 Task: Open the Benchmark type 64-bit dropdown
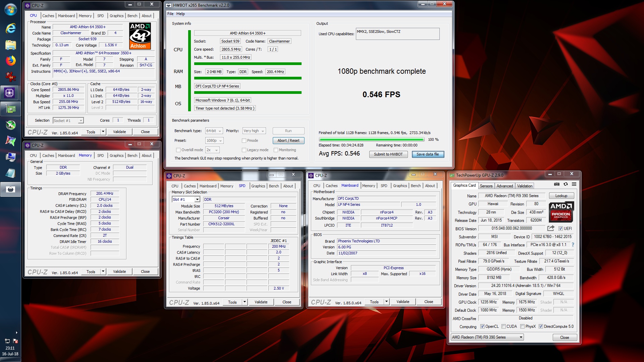(214, 131)
